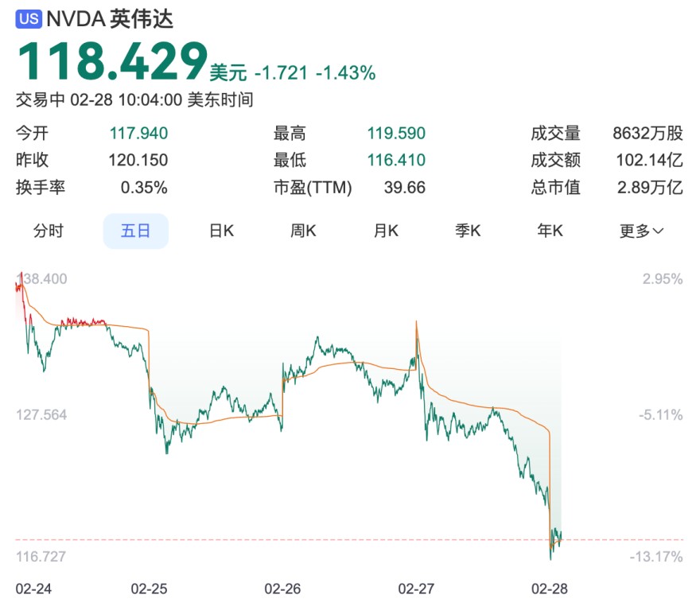Select the 季K quarterly tab
This screenshot has width=700, height=614.
pyautogui.click(x=467, y=231)
